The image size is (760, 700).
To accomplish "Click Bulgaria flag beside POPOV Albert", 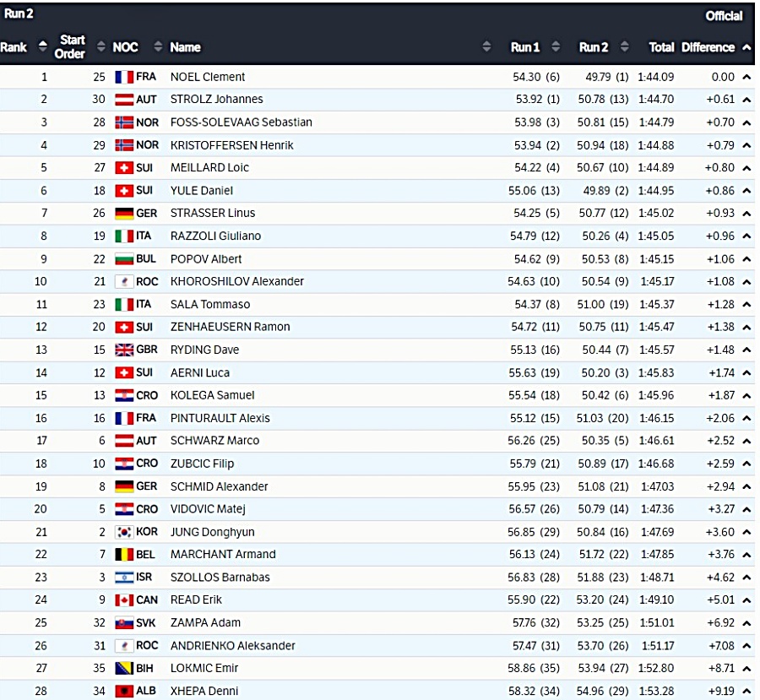I will coord(124,259).
